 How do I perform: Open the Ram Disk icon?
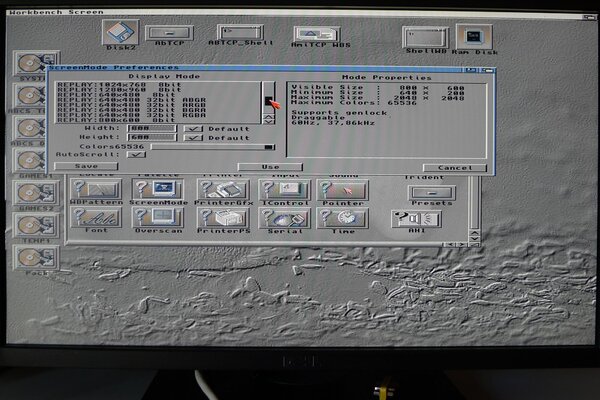pyautogui.click(x=474, y=39)
